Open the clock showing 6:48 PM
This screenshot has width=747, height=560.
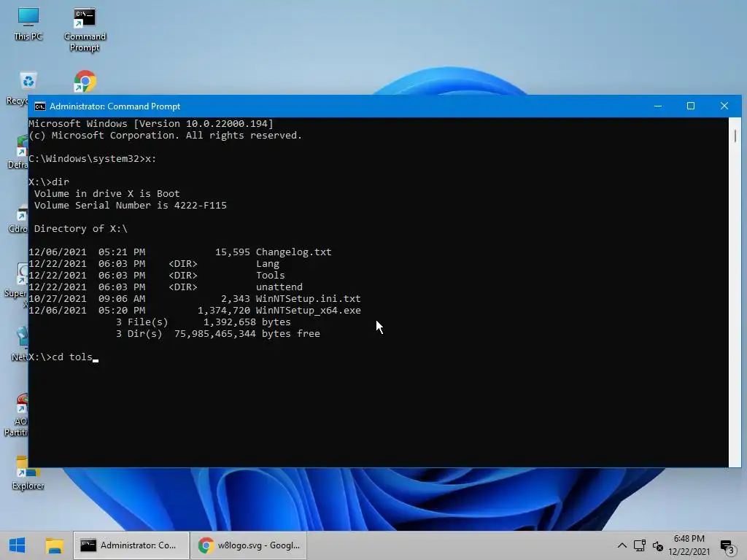tap(689, 545)
